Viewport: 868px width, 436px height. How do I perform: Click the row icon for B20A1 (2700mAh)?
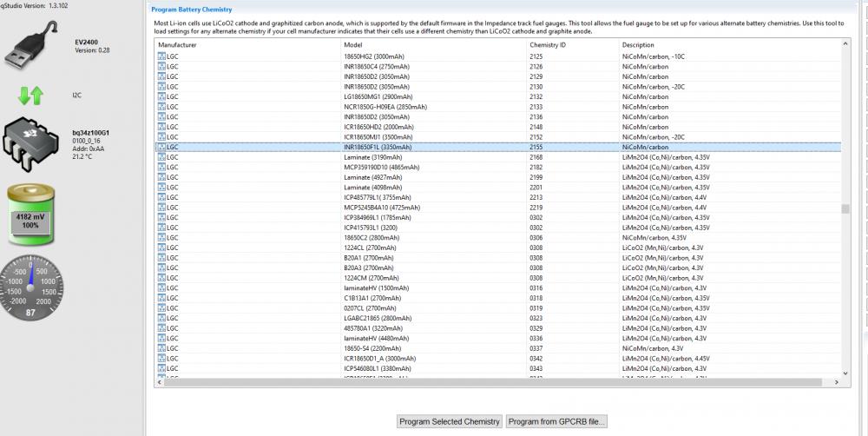click(161, 258)
